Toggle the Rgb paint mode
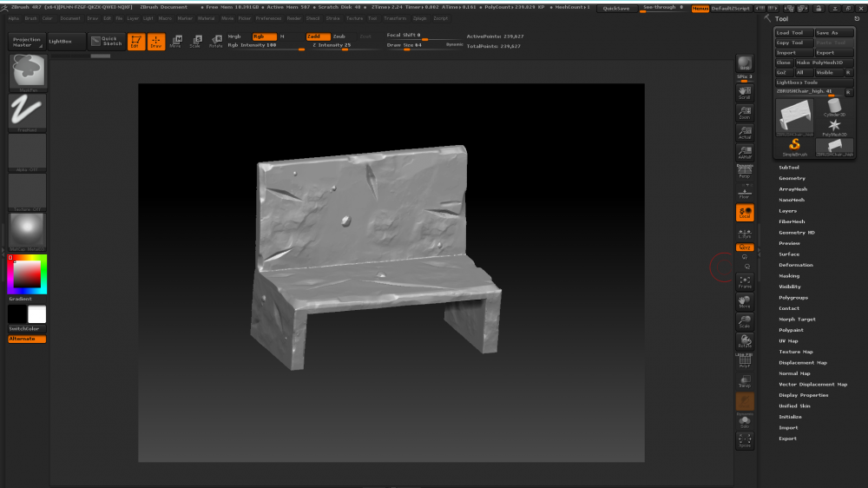This screenshot has height=488, width=868. [264, 36]
